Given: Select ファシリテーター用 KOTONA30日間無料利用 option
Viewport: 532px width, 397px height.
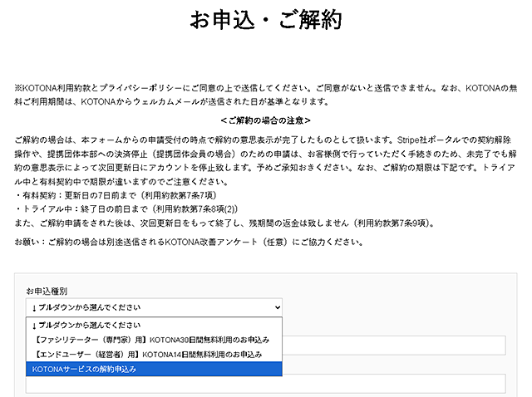Looking at the screenshot, I should tap(154, 340).
